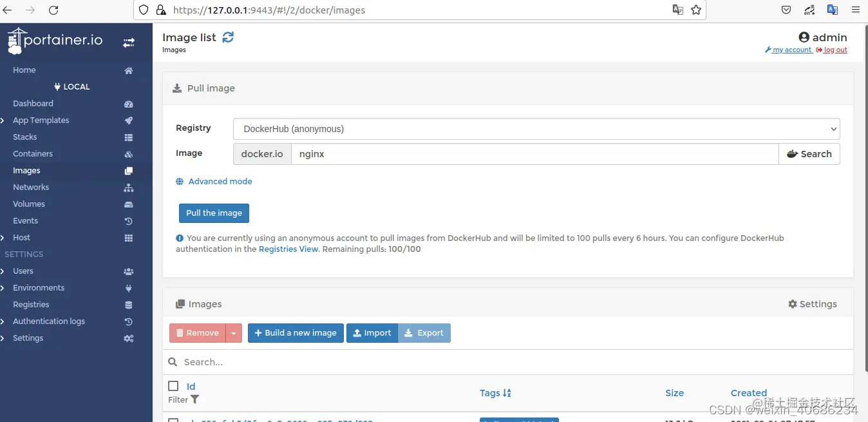This screenshot has height=422, width=868.
Task: Click the images Search box
Action: click(x=508, y=362)
